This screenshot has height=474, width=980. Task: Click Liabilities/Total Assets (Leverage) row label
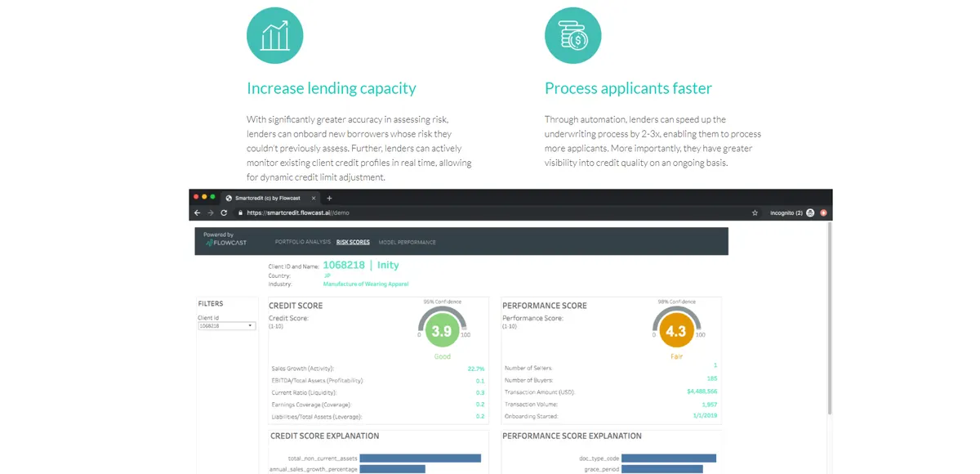(x=318, y=416)
